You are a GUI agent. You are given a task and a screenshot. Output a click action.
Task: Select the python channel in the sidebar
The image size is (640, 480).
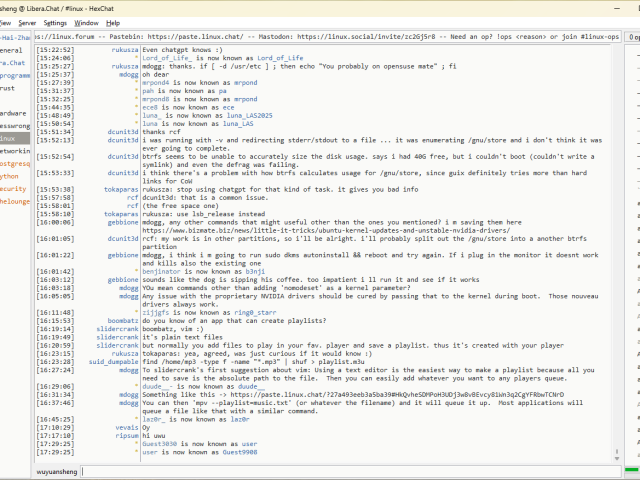[10, 175]
